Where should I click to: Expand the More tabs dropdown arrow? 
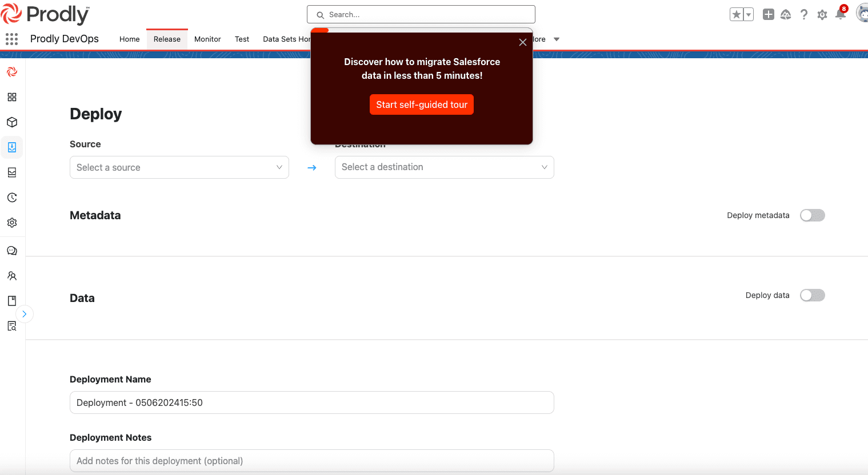pos(557,39)
